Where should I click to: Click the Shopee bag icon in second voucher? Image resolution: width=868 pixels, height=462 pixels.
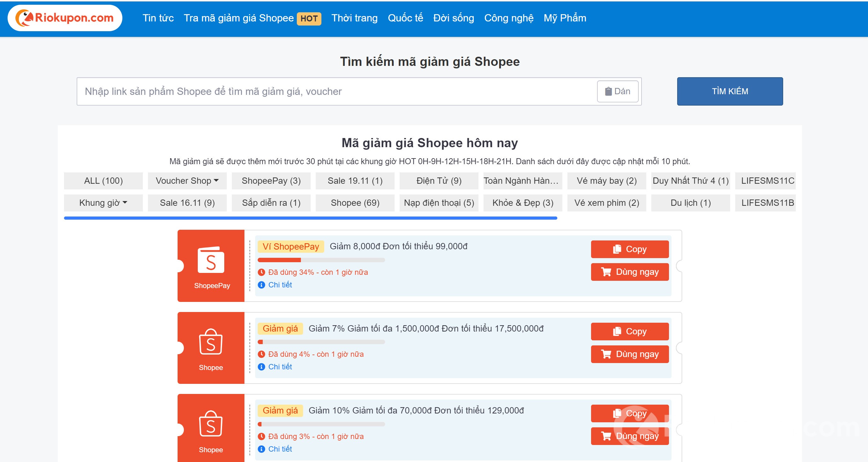(x=211, y=342)
